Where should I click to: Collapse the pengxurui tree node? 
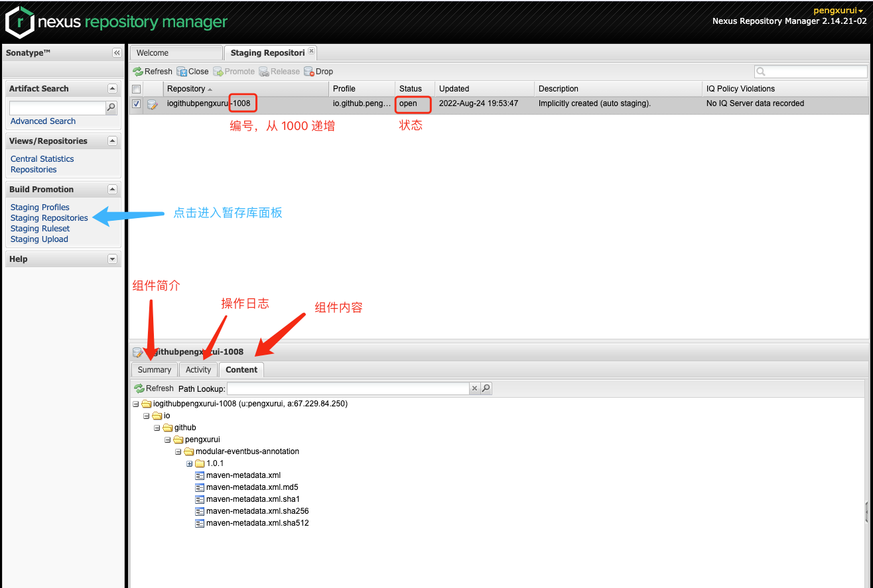pyautogui.click(x=168, y=440)
